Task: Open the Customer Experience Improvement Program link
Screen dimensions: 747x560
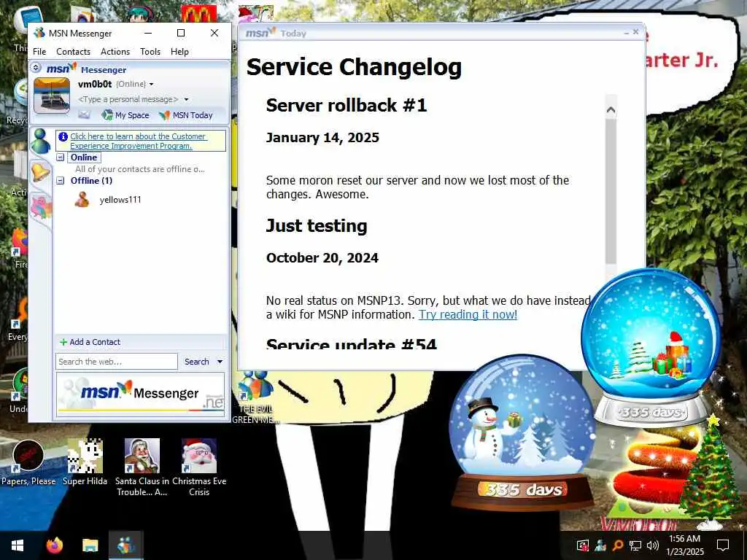Action: 138,141
